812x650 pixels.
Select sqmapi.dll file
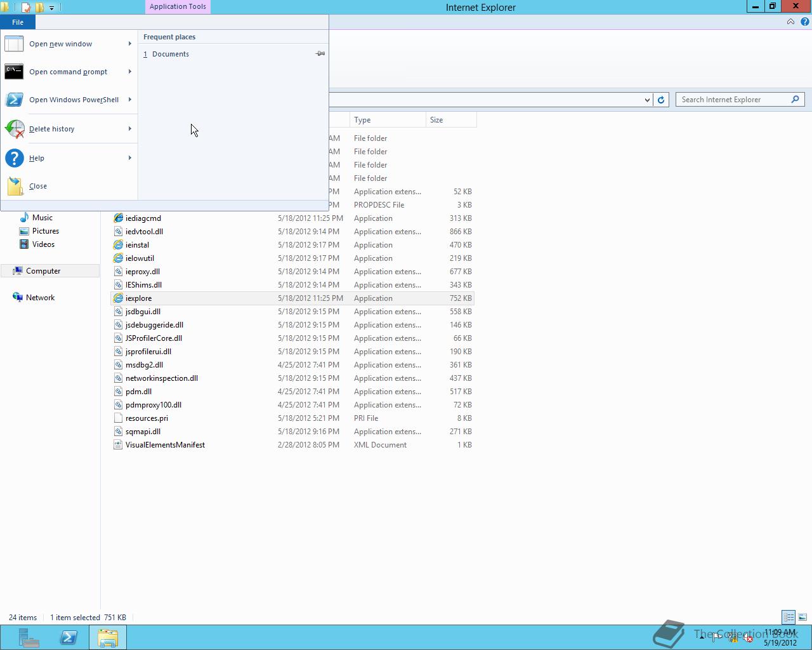143,432
